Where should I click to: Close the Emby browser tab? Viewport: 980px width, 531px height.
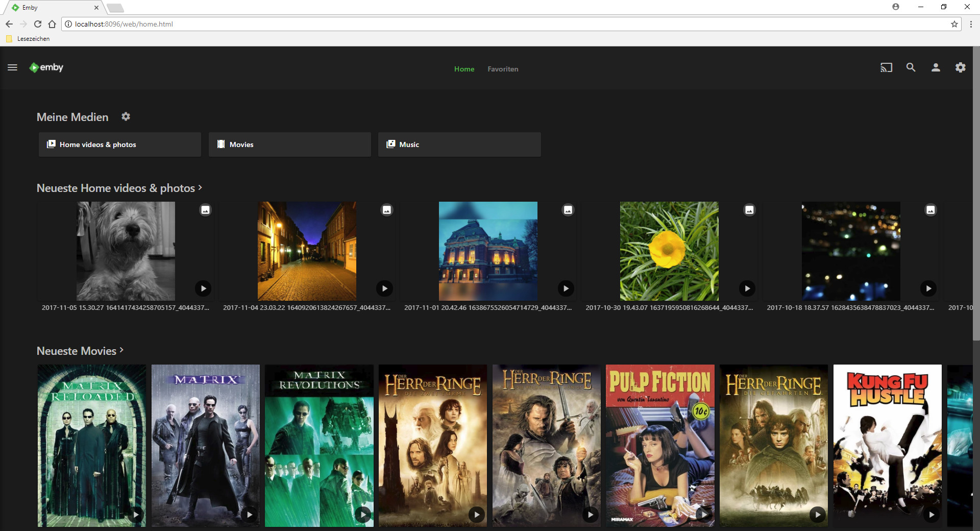[x=96, y=8]
